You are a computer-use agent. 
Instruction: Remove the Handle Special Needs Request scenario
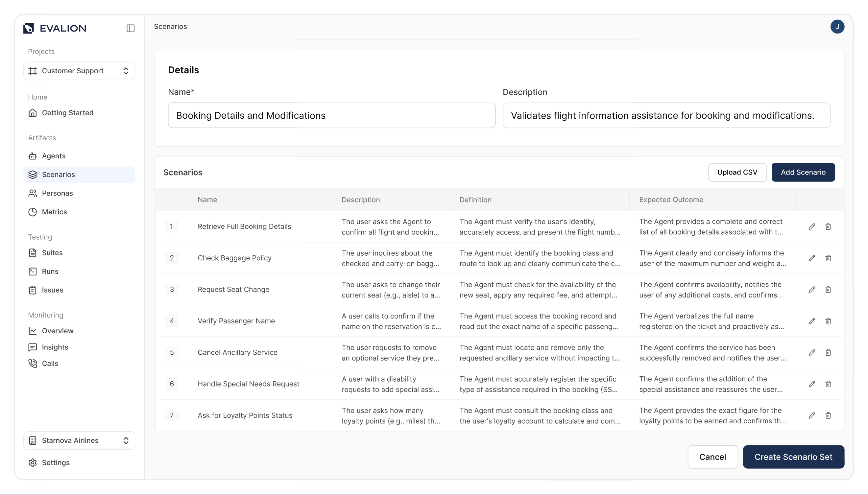point(828,384)
